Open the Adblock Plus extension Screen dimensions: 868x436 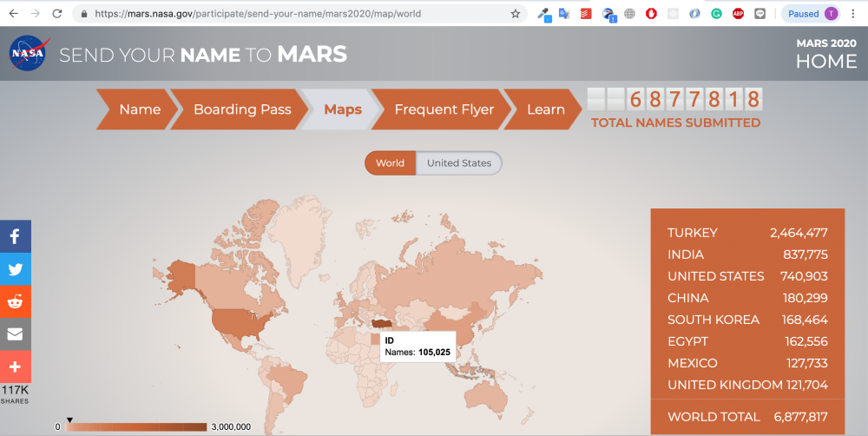click(738, 14)
